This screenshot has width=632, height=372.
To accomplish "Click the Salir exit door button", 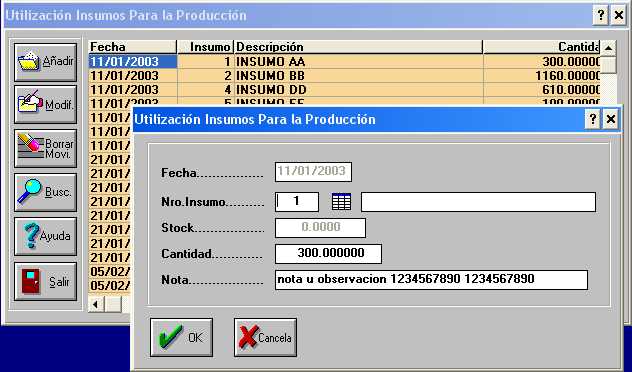I will tap(46, 282).
